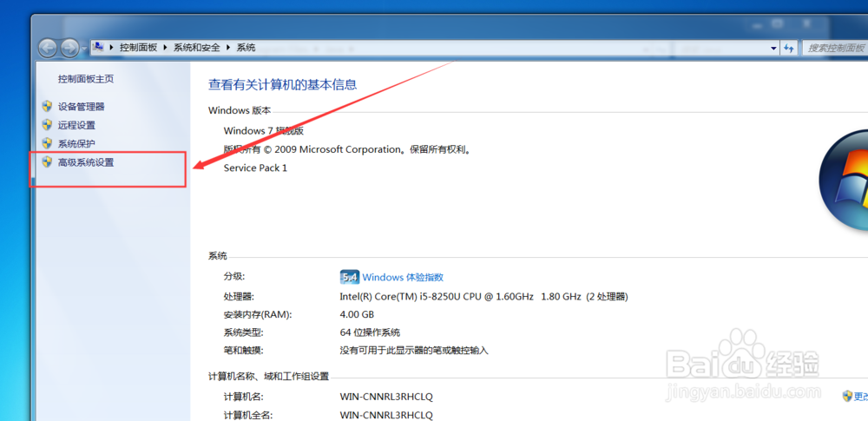Viewport: 868px width, 421px height.
Task: Select WIN-CNNRL3RHCLQ next to 计算机全名
Action: (x=386, y=415)
